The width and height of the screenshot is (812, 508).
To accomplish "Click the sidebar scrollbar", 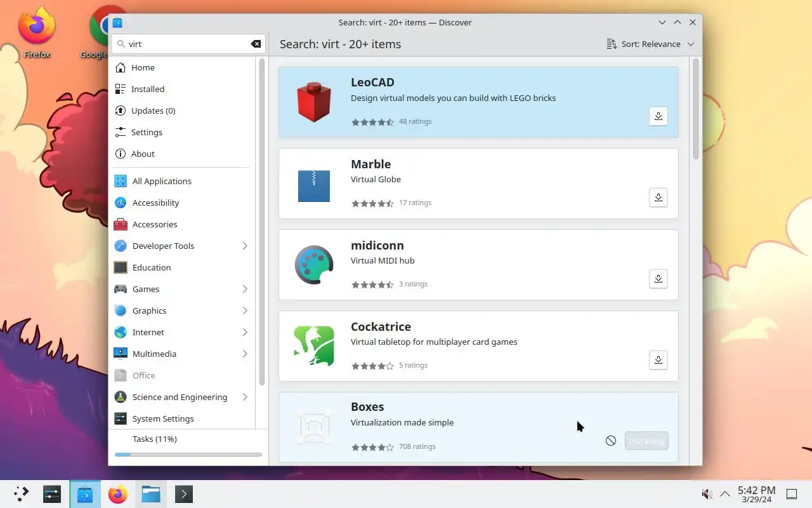I will pos(261,222).
